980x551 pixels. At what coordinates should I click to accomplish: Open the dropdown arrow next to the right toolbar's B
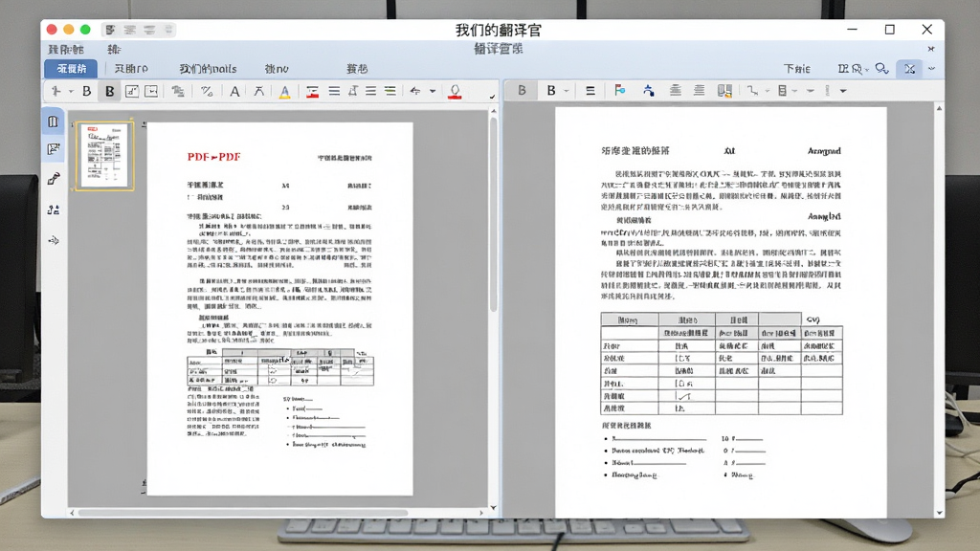567,91
